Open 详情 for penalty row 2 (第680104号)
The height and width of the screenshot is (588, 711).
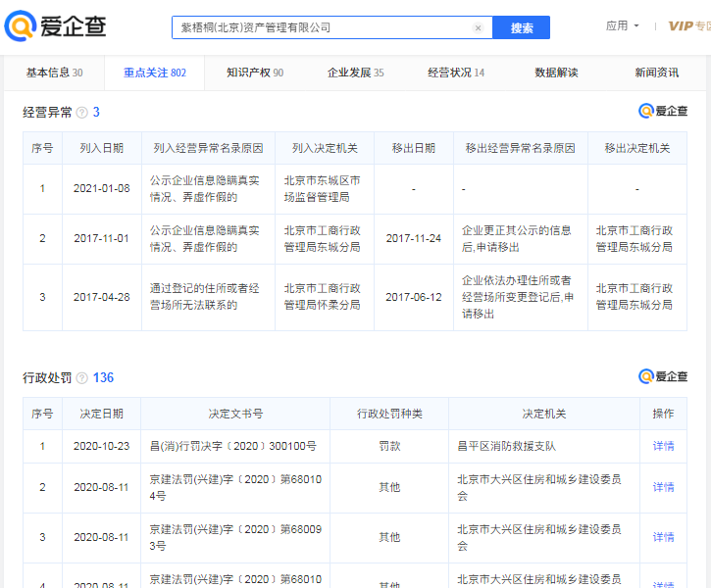click(663, 487)
